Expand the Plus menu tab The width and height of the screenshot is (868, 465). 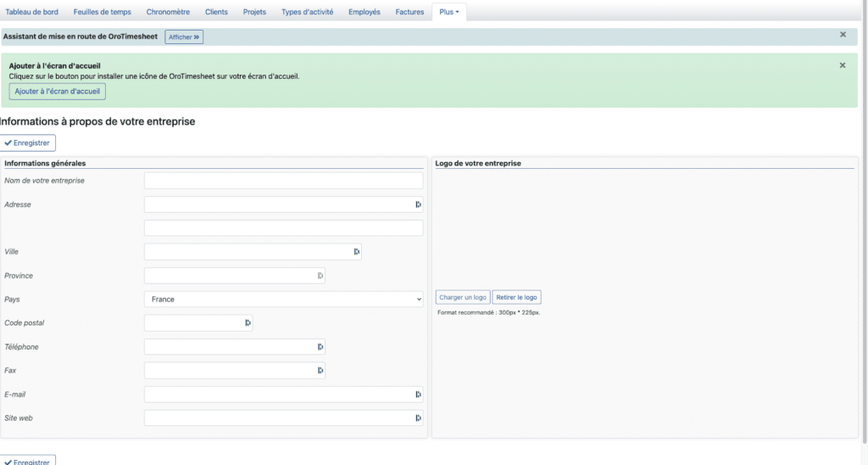(448, 12)
